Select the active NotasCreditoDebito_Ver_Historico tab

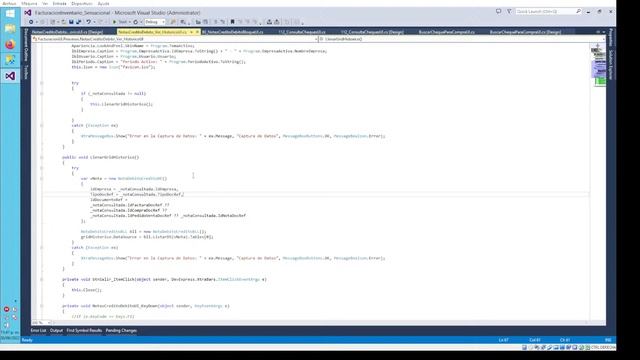(x=152, y=32)
